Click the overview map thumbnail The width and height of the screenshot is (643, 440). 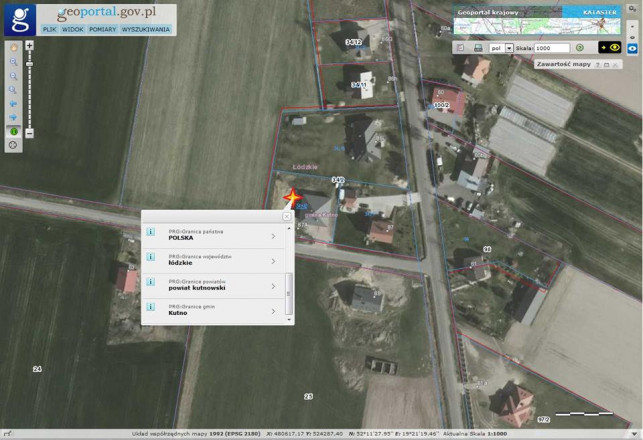[x=537, y=26]
